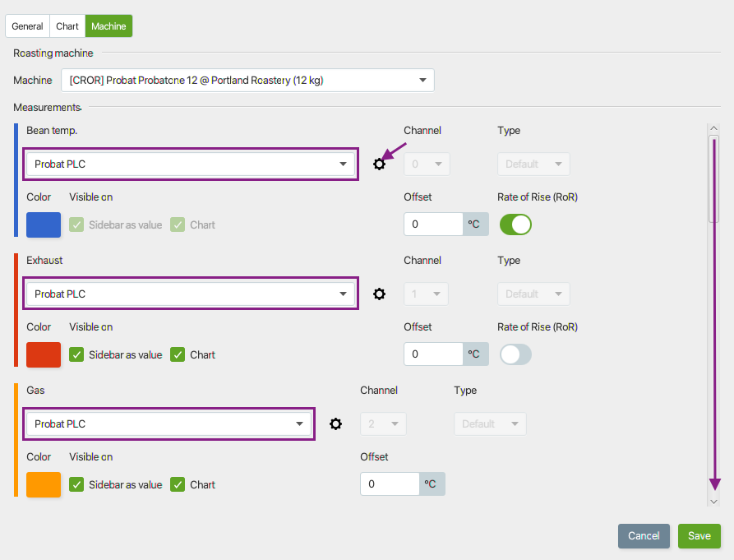Uncheck Gas Chart checkbox
Screen dimensions: 734x560
[x=178, y=484]
